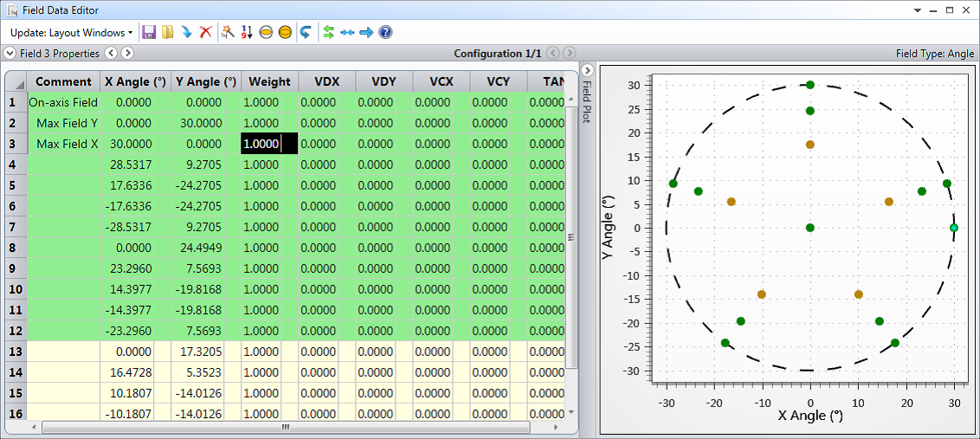980x439 pixels.
Task: Click the Comment column header
Action: point(63,81)
